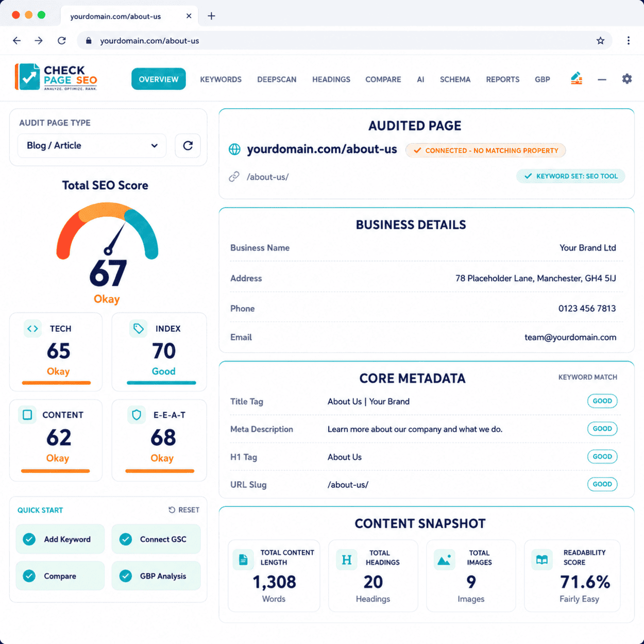Click the GOOD badge for URL Slug

602,484
